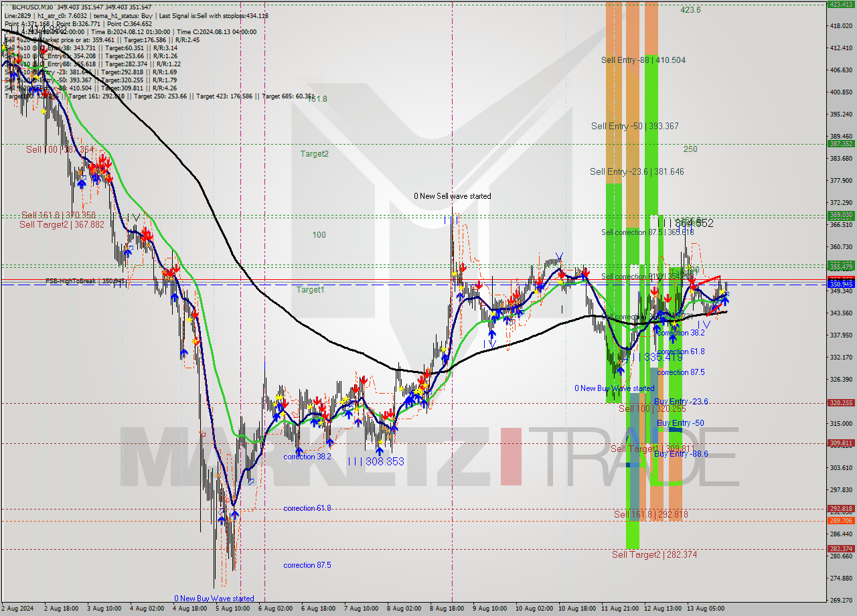The width and height of the screenshot is (857, 616).
Task: Click the '8 Aug 18:00' time axis label
Action: [x=448, y=609]
